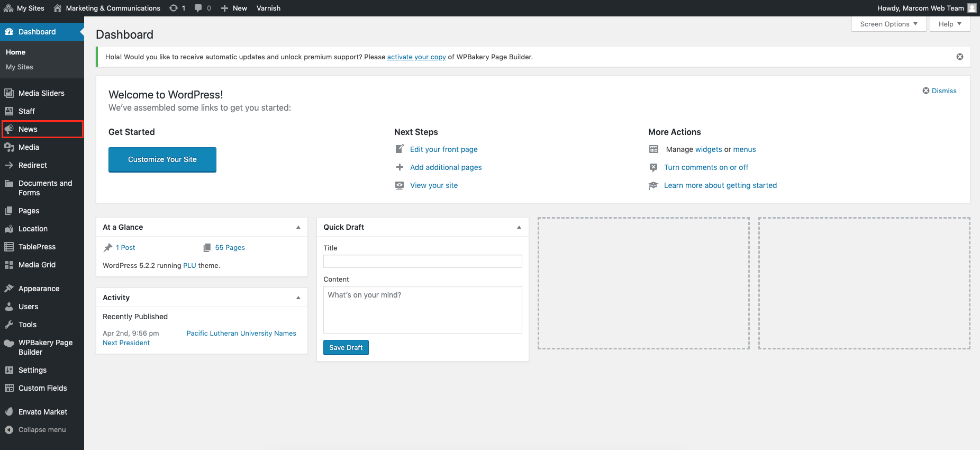Open the Pages menu item

click(42, 211)
